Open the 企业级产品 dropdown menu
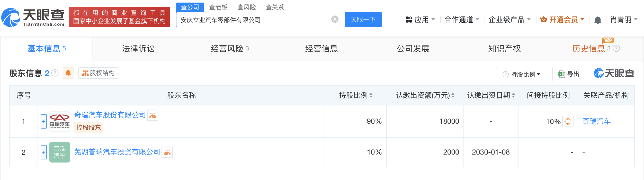The image size is (644, 180). tap(509, 20)
